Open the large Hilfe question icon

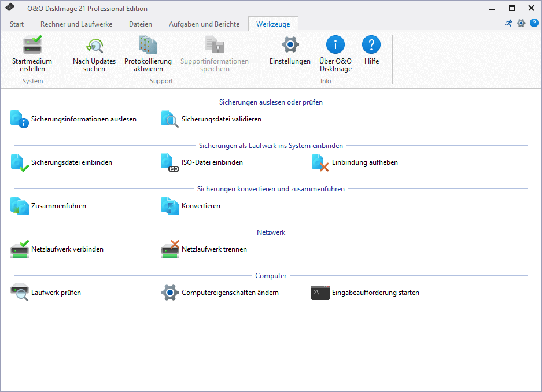[x=371, y=45]
